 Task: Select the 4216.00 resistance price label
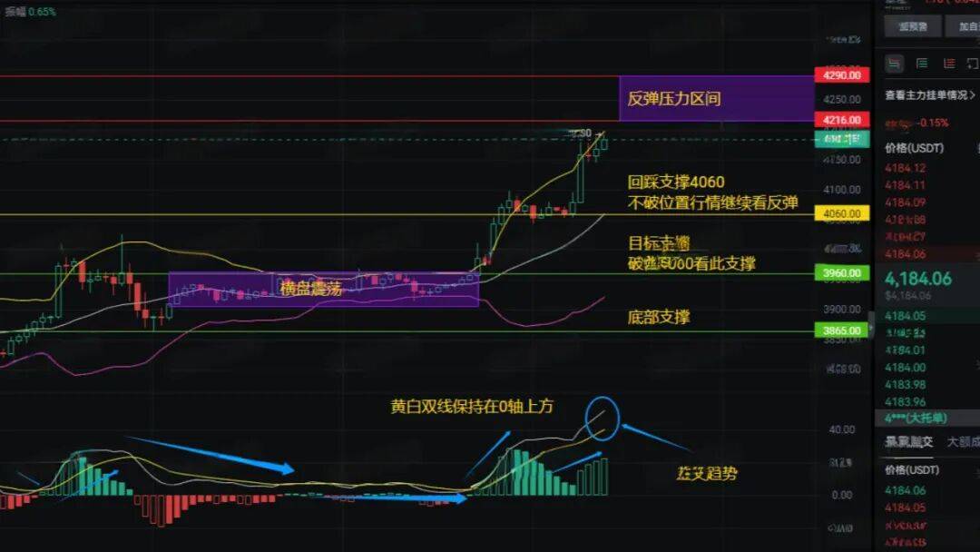coord(842,120)
